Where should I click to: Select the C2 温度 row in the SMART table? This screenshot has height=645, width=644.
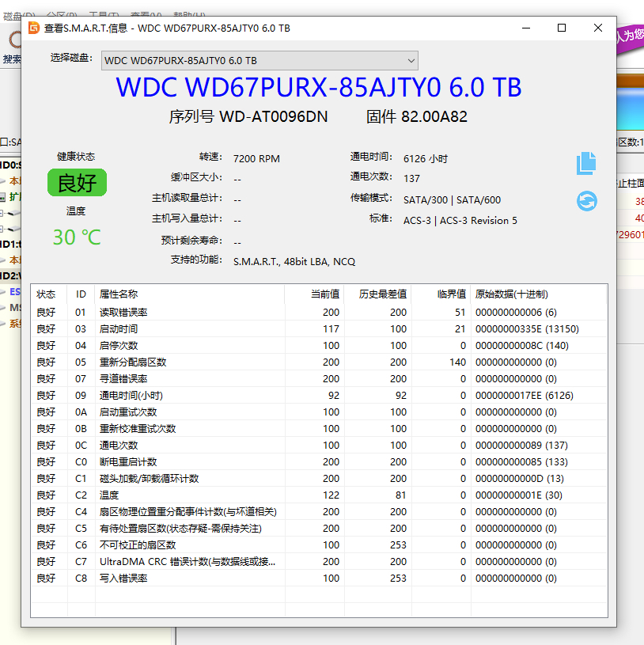158,495
